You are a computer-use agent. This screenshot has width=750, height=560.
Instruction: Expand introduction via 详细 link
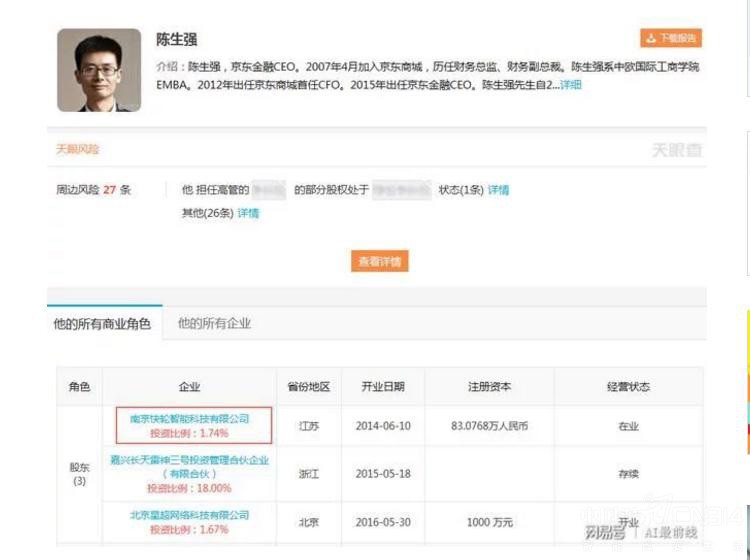[571, 85]
